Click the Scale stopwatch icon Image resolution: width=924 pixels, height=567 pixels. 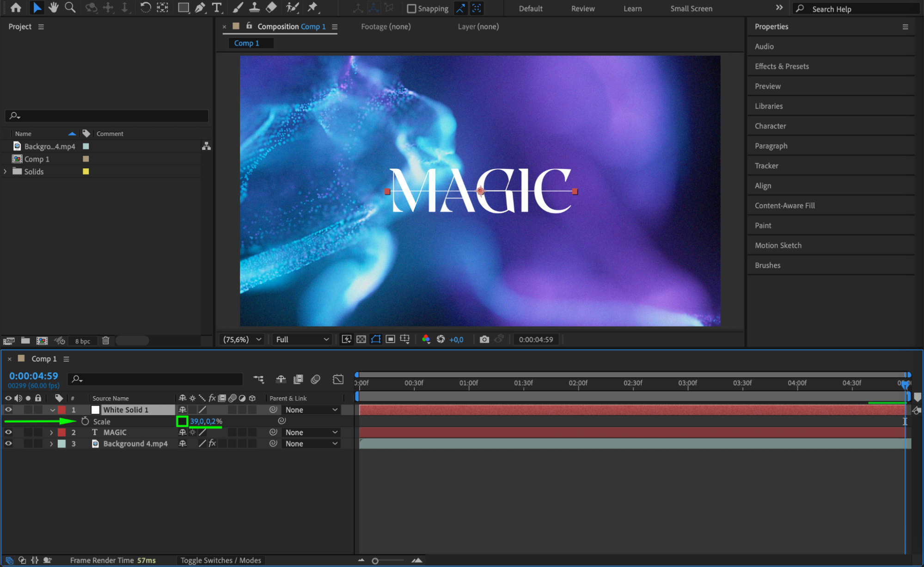85,421
